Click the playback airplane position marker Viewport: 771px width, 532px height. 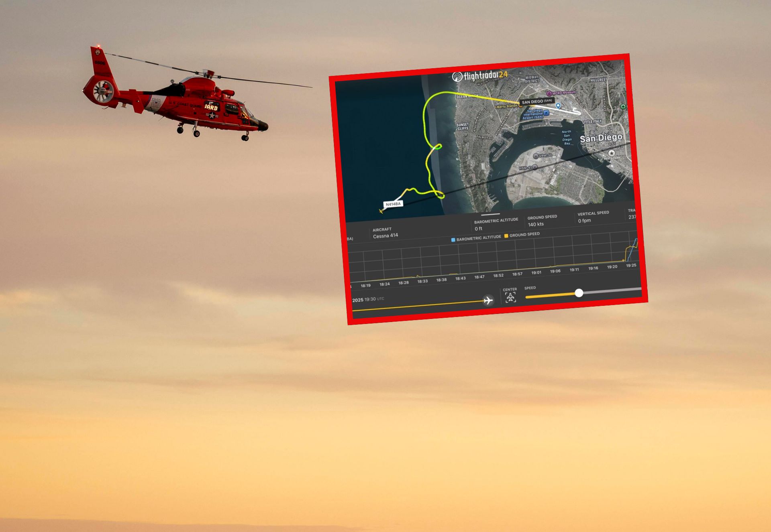[x=488, y=301]
